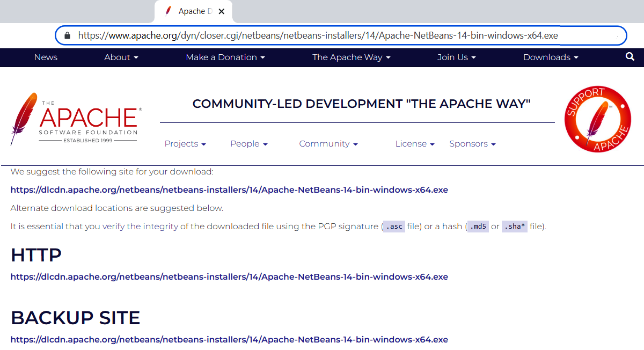This screenshot has width=644, height=350.
Task: Expand the About dropdown menu
Action: point(121,57)
